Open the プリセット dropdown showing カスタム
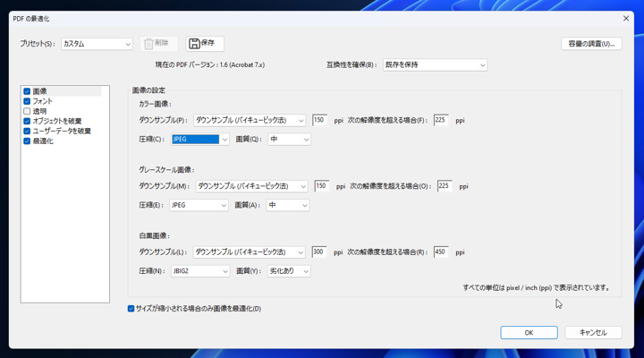 [97, 44]
